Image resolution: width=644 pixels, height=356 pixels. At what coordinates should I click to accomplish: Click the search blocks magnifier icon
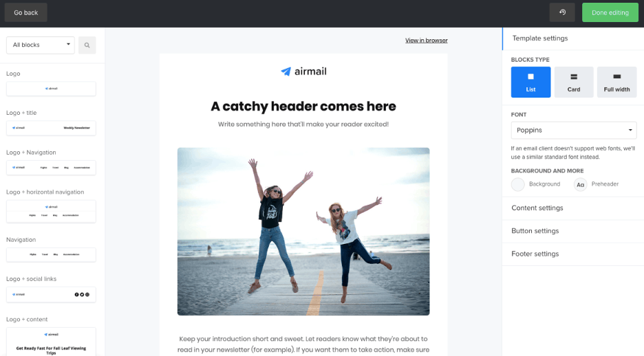[87, 45]
